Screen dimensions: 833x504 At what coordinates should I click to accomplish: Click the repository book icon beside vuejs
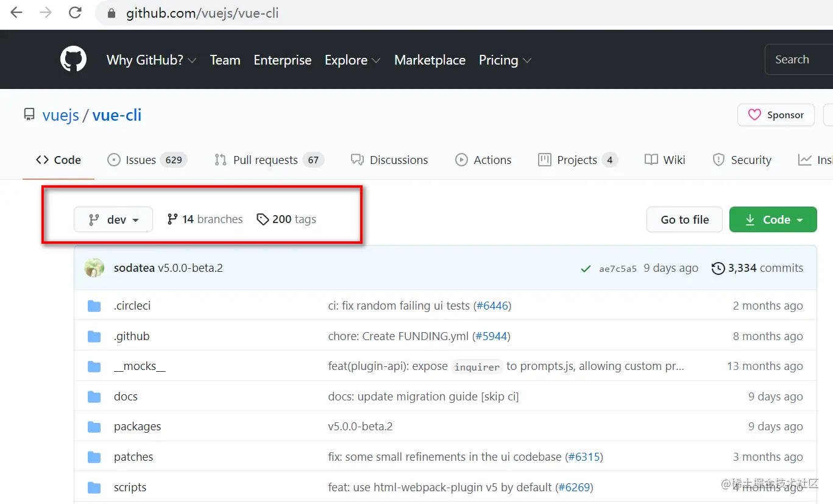point(29,115)
